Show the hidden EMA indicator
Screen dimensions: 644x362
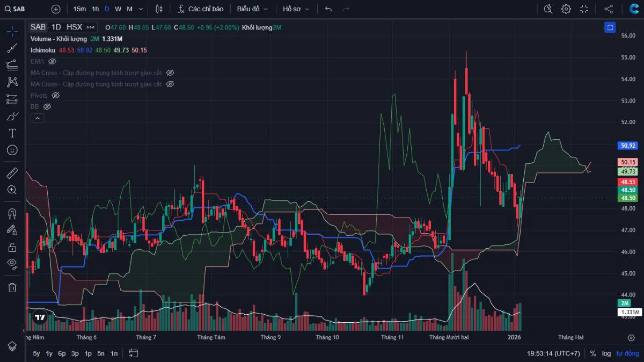tap(52, 61)
